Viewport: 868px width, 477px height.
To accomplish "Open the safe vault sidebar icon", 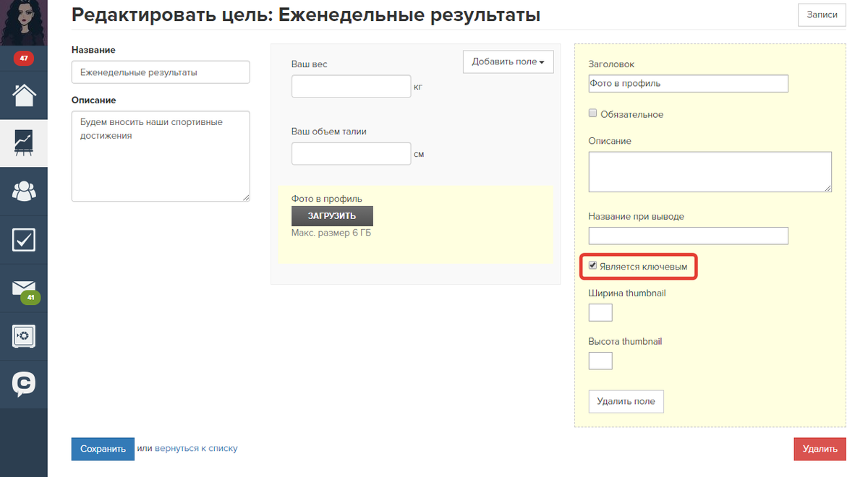I will click(x=24, y=337).
